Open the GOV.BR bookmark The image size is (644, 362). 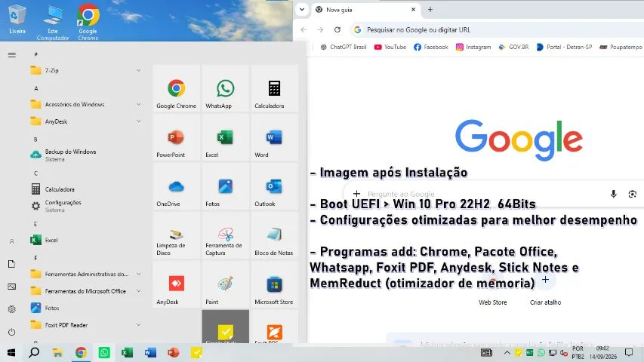513,48
